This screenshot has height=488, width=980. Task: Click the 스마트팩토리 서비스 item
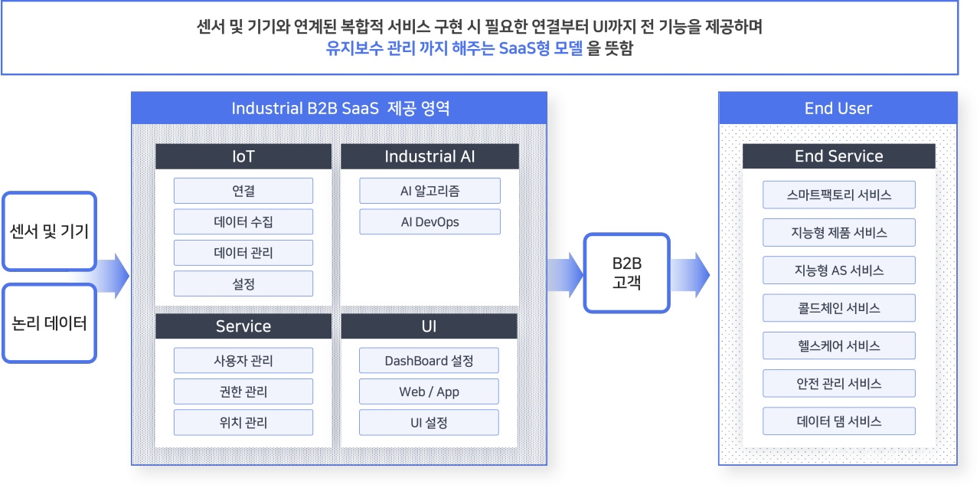838,195
